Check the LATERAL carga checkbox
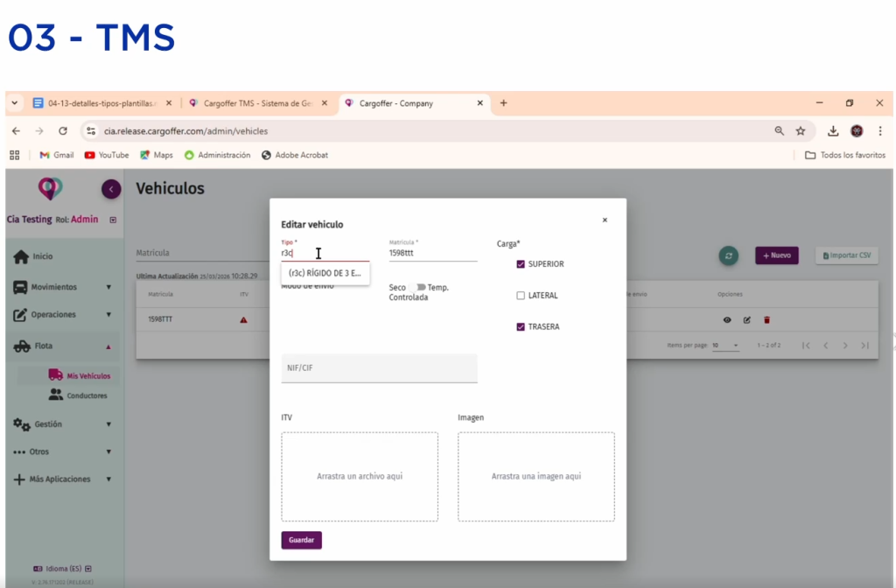 521,296
